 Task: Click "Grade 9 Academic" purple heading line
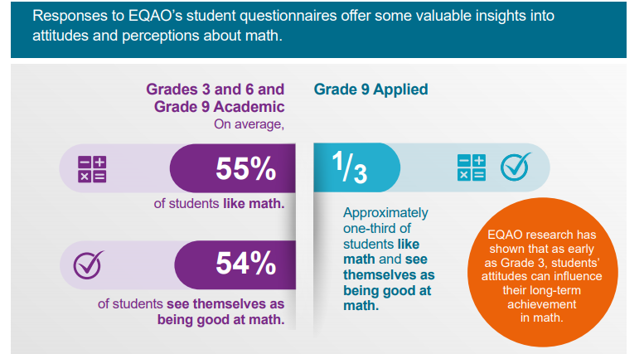219,107
